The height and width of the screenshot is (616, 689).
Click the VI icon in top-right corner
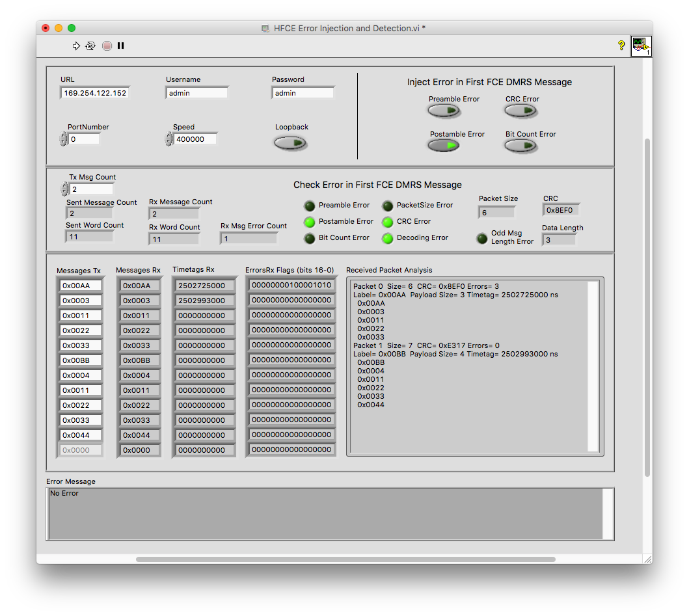tap(641, 46)
